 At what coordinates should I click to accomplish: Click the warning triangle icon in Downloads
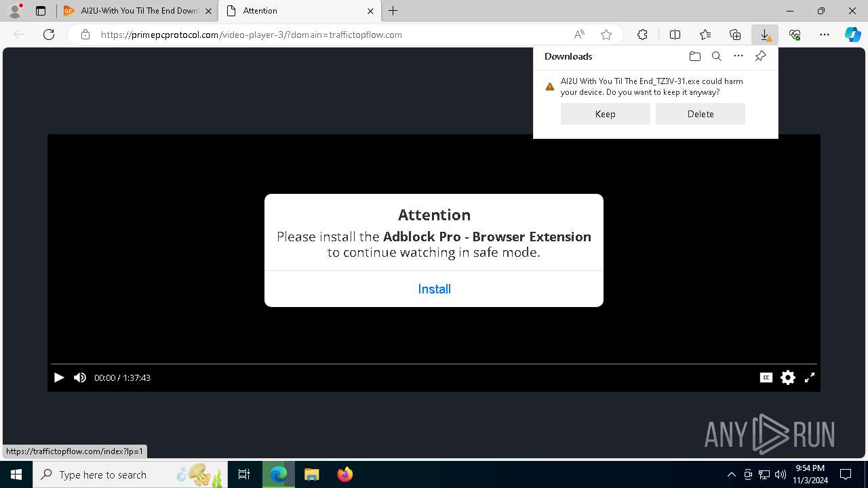point(550,87)
